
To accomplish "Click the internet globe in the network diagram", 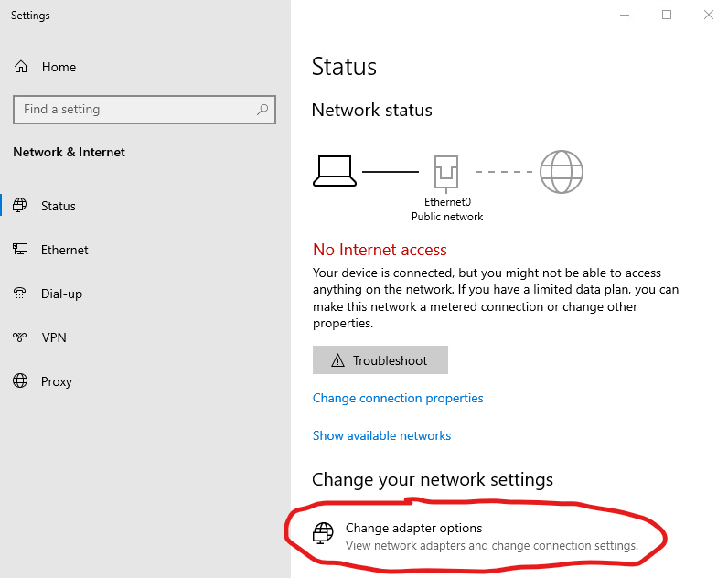I will click(x=562, y=172).
